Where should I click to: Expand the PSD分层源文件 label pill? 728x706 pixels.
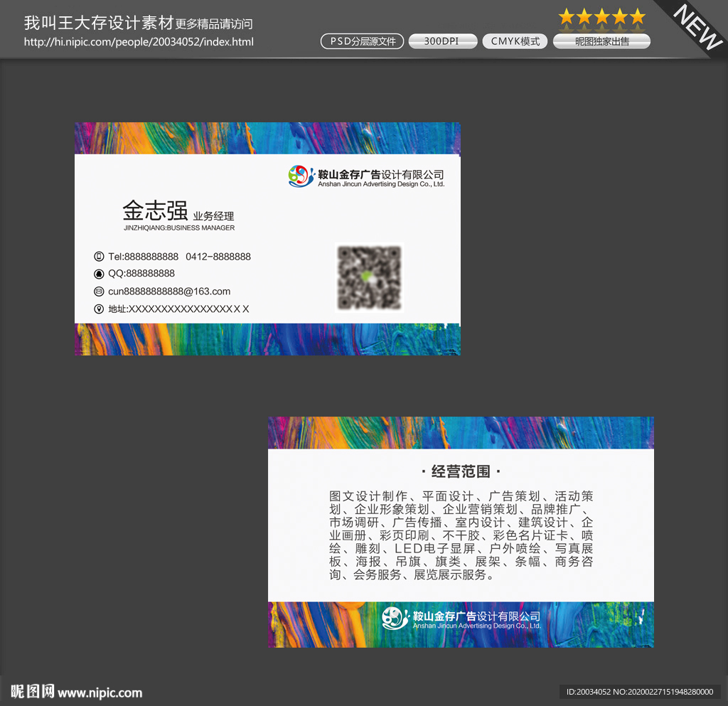tap(362, 41)
